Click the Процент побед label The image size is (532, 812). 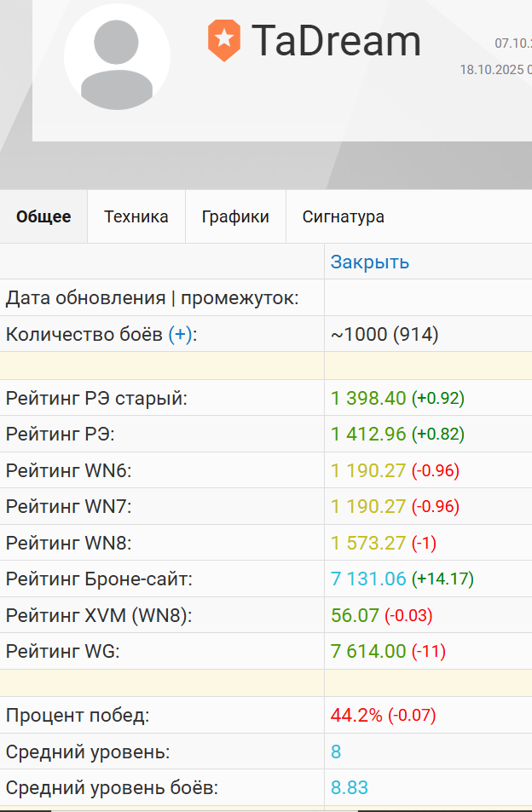tap(78, 715)
